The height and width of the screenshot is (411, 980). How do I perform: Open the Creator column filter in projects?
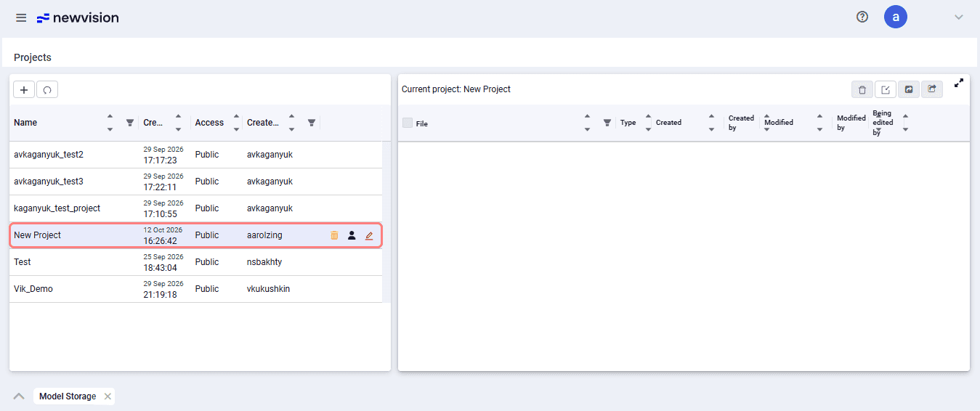click(311, 123)
